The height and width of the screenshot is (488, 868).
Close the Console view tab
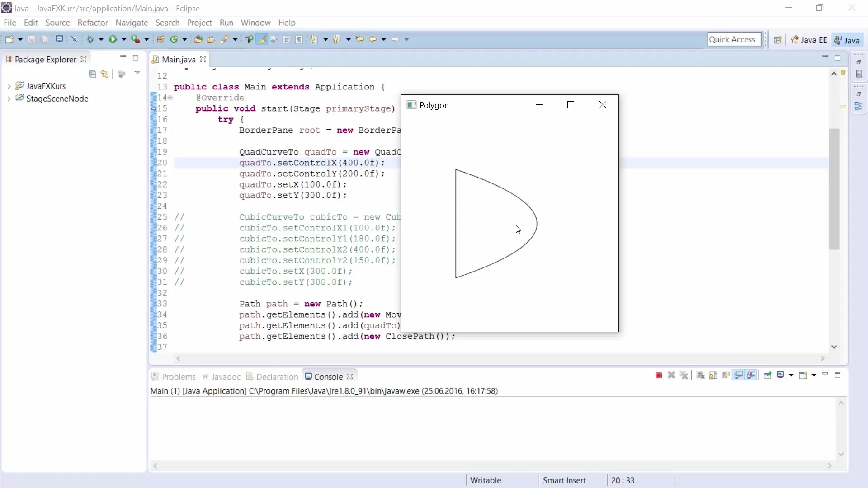click(x=350, y=376)
